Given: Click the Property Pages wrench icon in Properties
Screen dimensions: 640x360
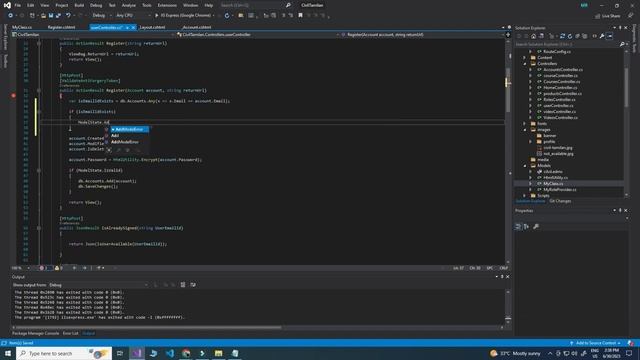Looking at the screenshot, I should [536, 227].
